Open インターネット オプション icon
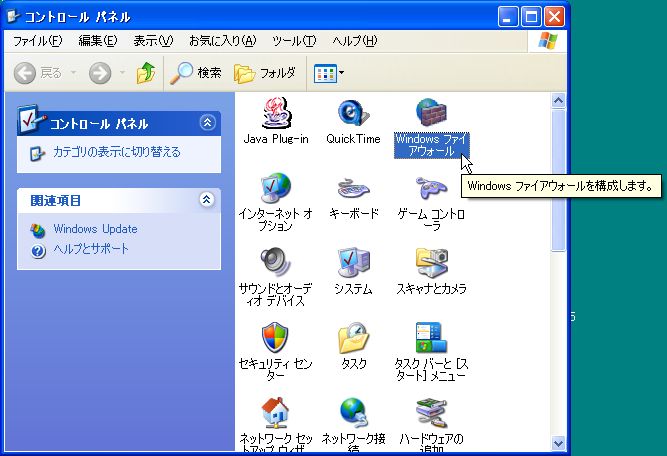Viewport: 667px width, 456px height. point(276,188)
